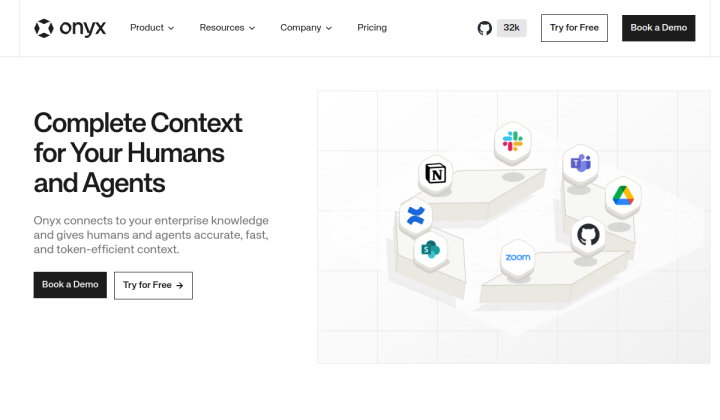Click the GitHub icon in the illustration
This screenshot has width=720, height=420.
point(588,235)
